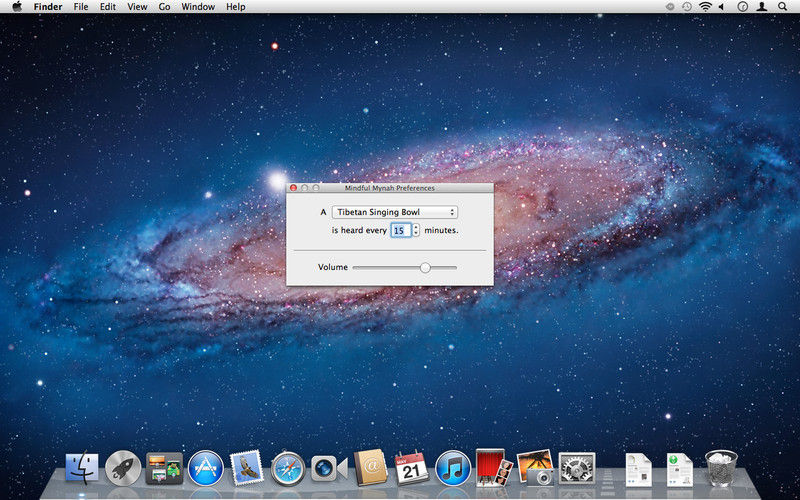Launch Safari compass icon in Dock
Screen dimensions: 800x500
(288, 468)
